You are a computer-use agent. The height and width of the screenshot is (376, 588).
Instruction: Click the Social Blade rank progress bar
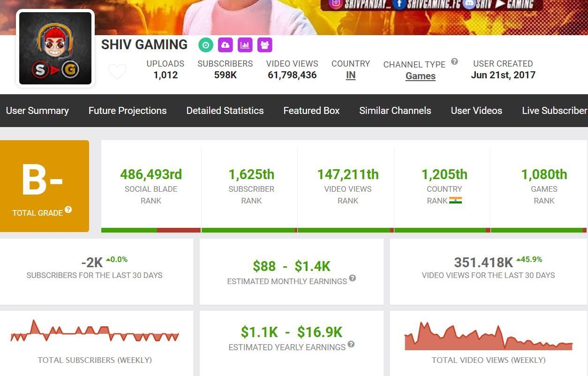coord(151,230)
